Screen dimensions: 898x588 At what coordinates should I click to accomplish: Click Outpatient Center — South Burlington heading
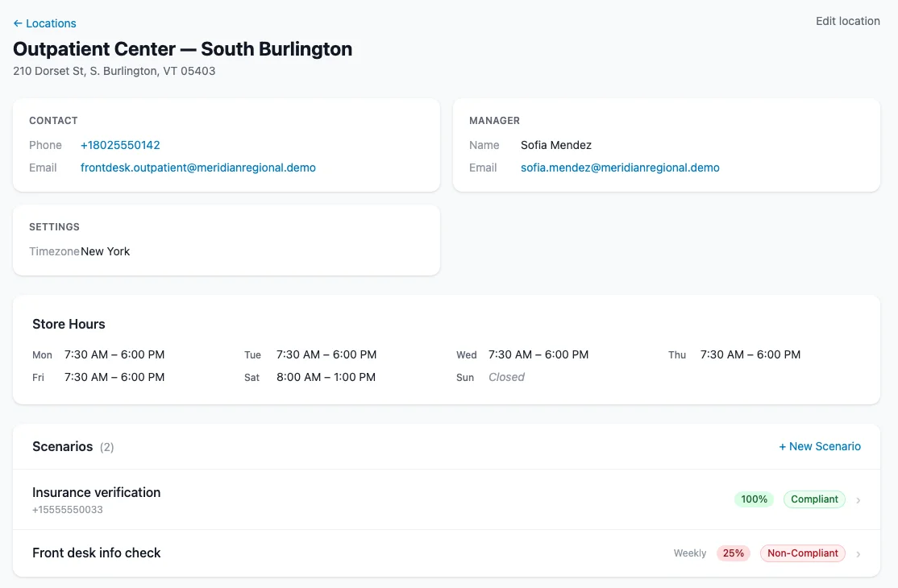click(x=183, y=49)
